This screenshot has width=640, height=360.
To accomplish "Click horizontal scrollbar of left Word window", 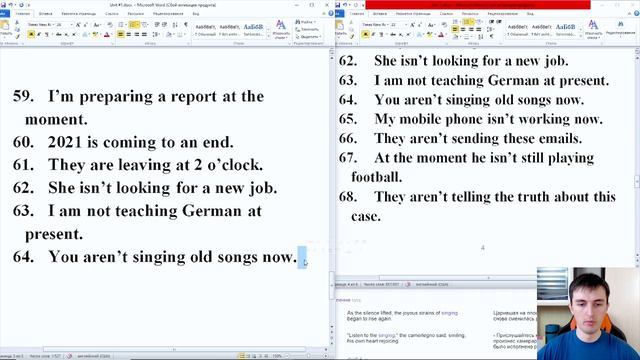I will click(x=175, y=349).
